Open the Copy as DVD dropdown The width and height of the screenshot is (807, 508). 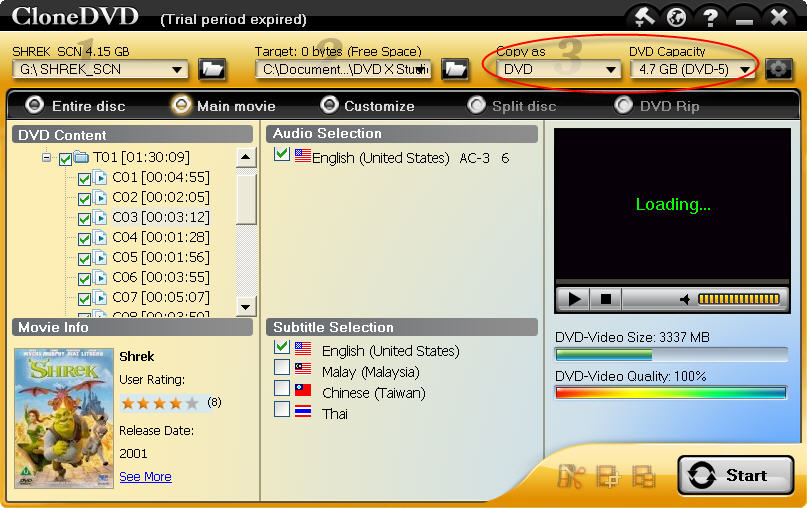[x=611, y=69]
